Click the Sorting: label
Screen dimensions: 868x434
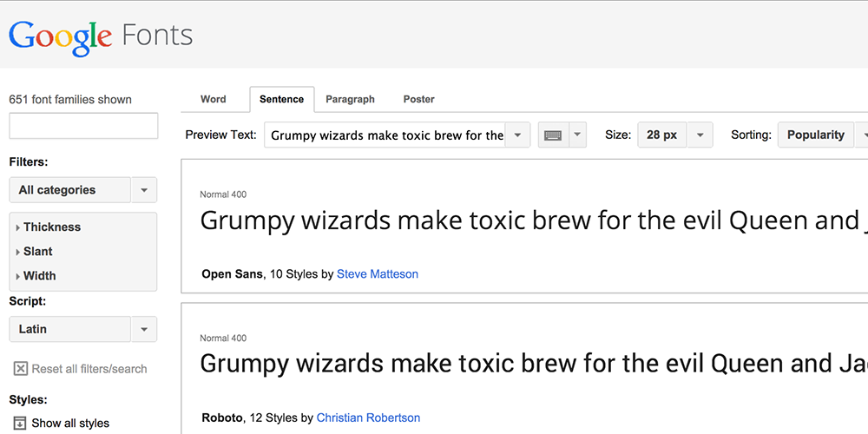click(751, 135)
